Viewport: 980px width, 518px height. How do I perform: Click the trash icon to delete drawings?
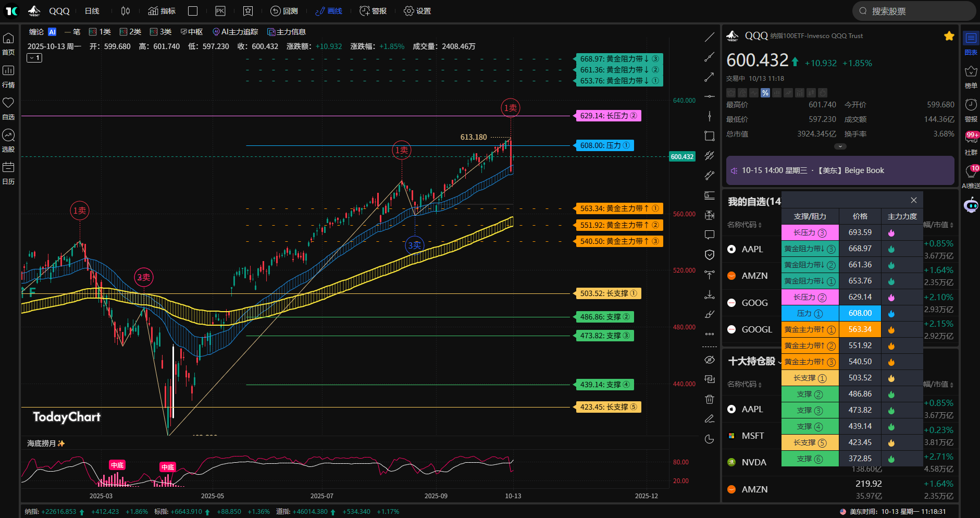tap(710, 399)
